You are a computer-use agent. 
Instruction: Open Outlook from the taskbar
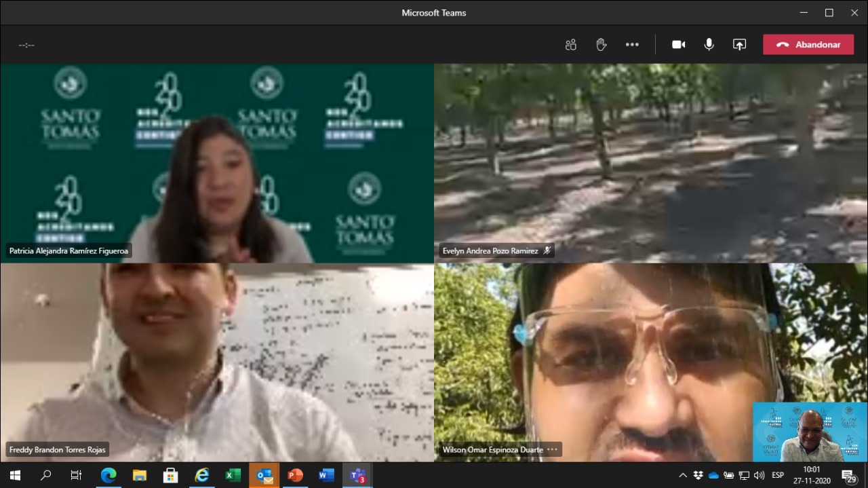point(264,475)
